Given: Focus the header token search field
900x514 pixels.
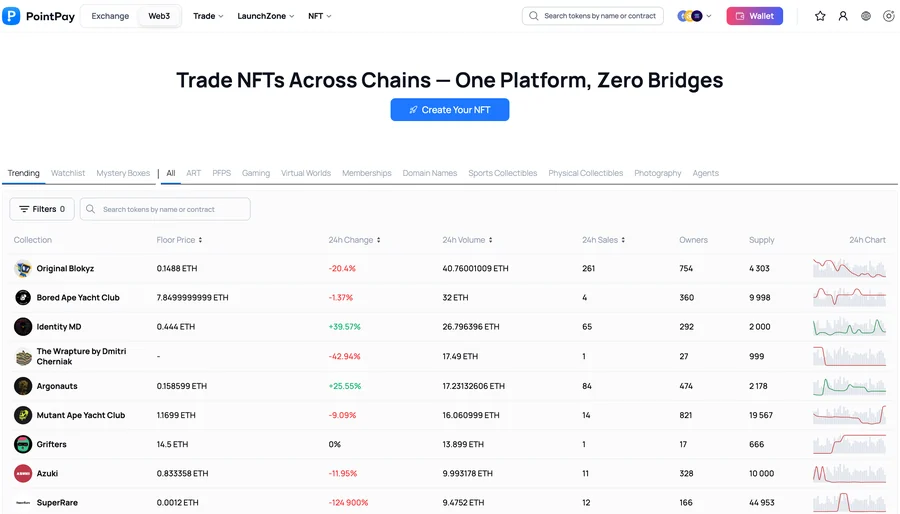Looking at the screenshot, I should click(x=593, y=16).
